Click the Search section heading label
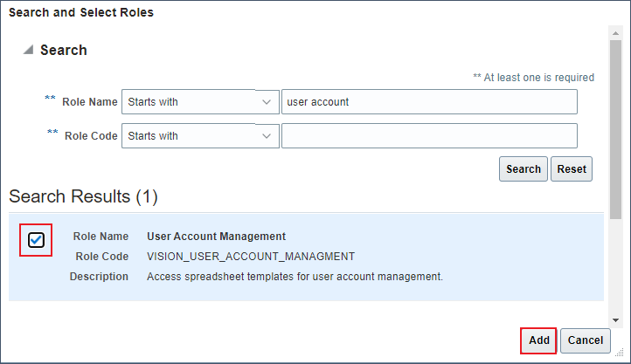631x364 pixels. 64,51
